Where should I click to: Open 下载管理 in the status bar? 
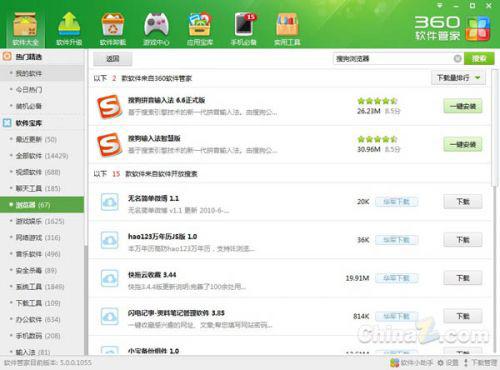480,363
